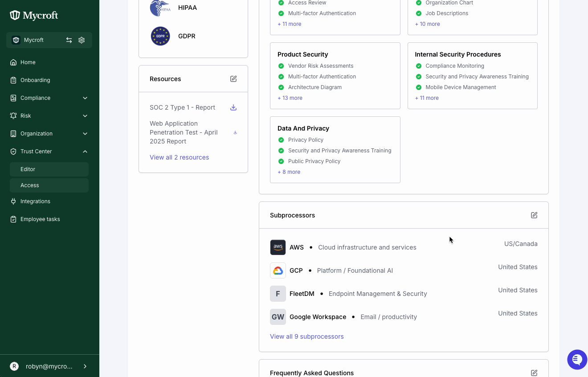Click Mobile Device Management item

461,87
